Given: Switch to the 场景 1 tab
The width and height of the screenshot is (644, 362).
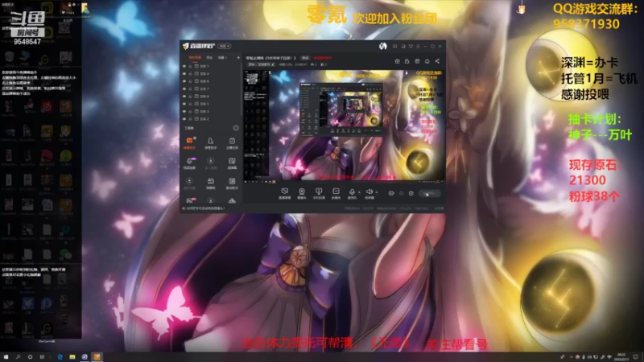Looking at the screenshot, I should (222, 57).
